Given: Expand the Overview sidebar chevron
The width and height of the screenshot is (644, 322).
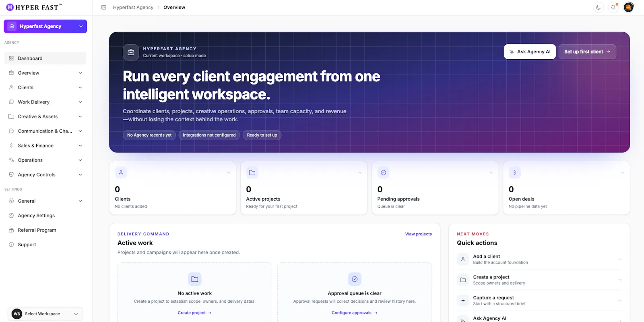Looking at the screenshot, I should [80, 73].
